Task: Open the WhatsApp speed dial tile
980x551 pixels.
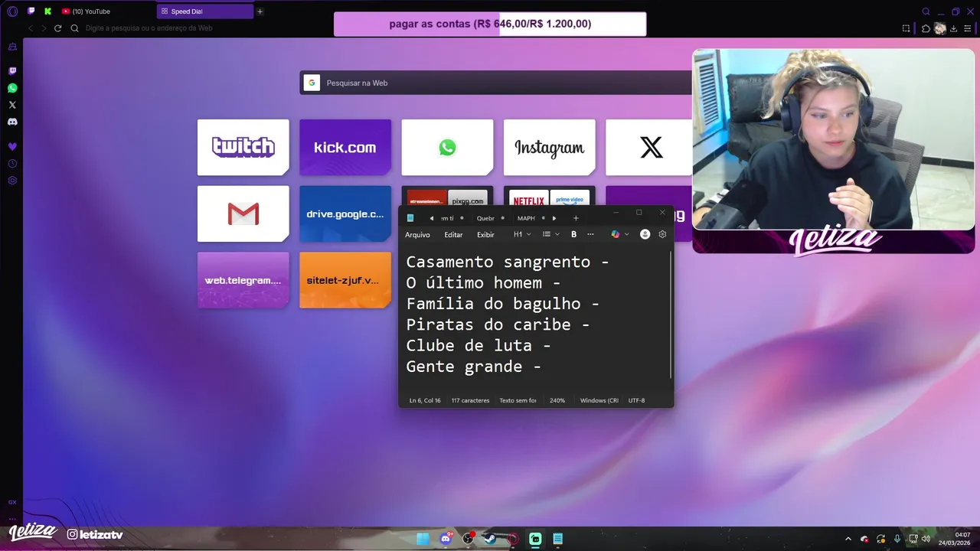Action: coord(447,147)
